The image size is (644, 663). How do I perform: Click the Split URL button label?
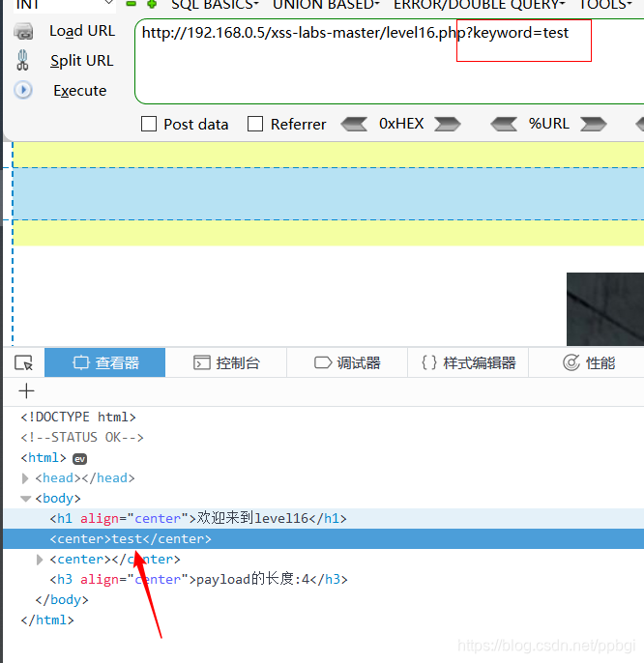pyautogui.click(x=81, y=61)
